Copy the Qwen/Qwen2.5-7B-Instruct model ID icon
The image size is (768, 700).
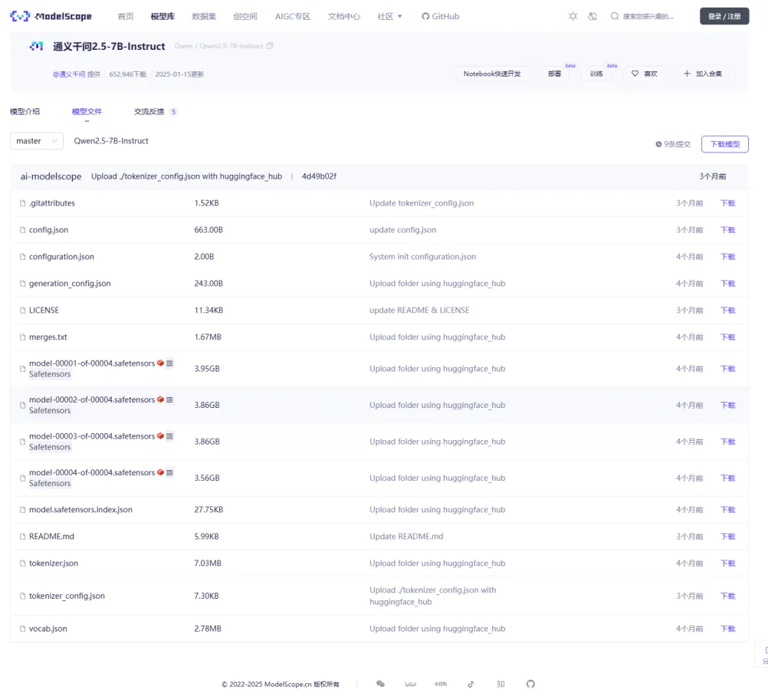click(270, 46)
